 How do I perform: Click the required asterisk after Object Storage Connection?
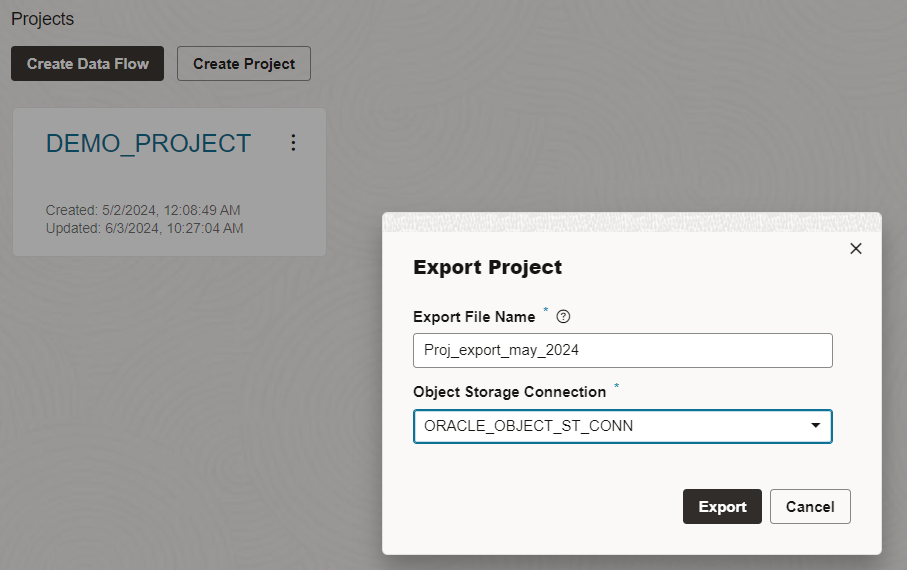pyautogui.click(x=616, y=386)
